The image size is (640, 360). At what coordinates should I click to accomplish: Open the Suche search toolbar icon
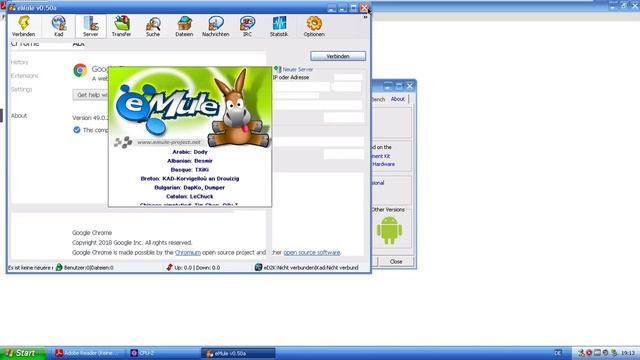(x=153, y=26)
